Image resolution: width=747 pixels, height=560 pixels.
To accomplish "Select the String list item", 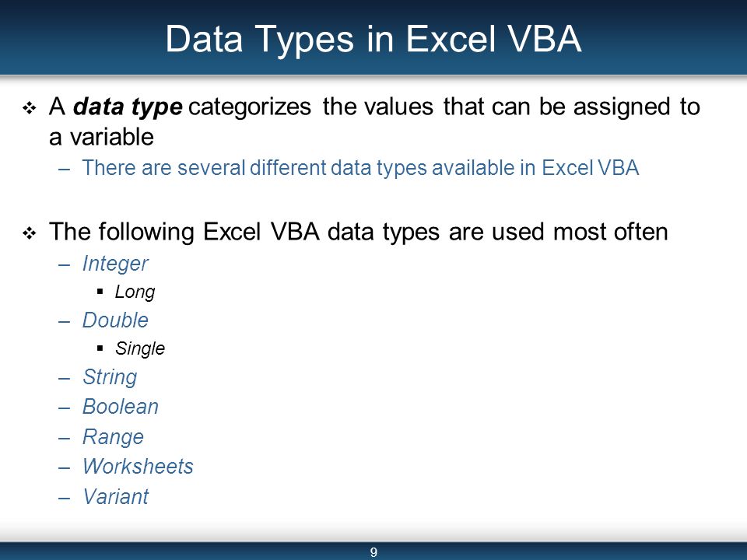I will 110,377.
